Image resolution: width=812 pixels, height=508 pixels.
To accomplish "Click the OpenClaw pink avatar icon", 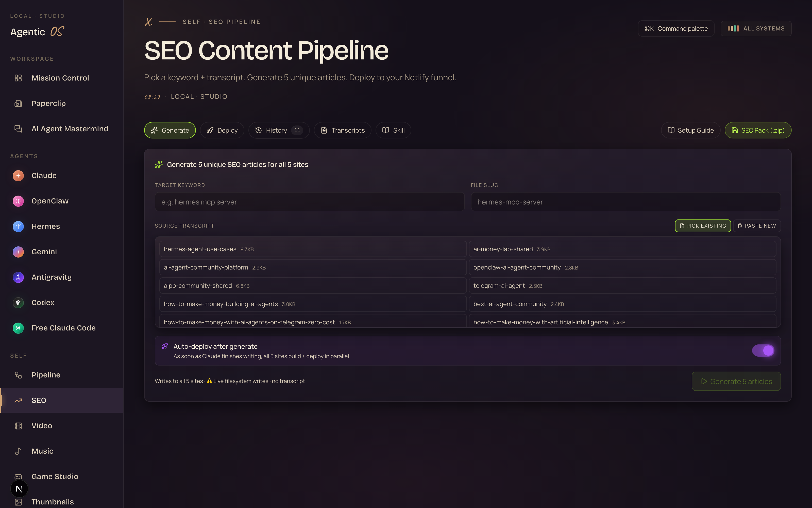I will point(18,201).
